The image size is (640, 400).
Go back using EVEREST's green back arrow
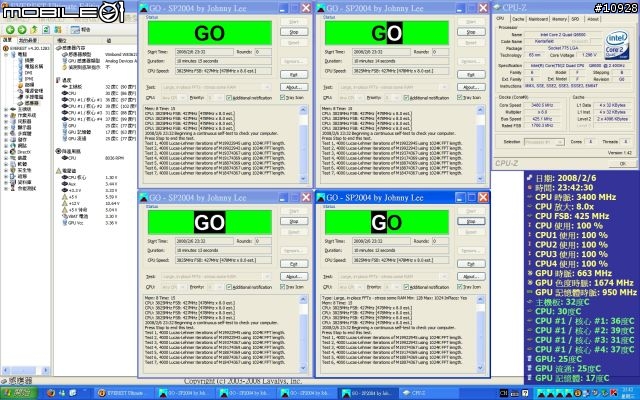click(10, 29)
